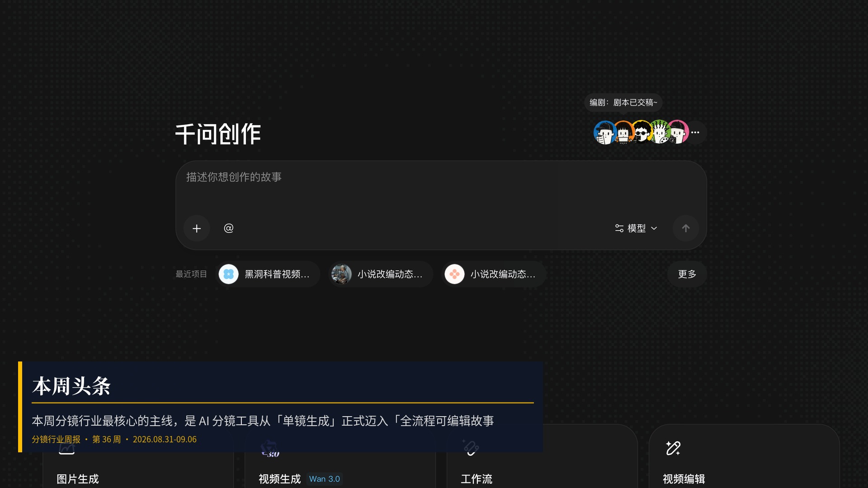
Task: Select the pink avatar with camera
Action: point(678,132)
